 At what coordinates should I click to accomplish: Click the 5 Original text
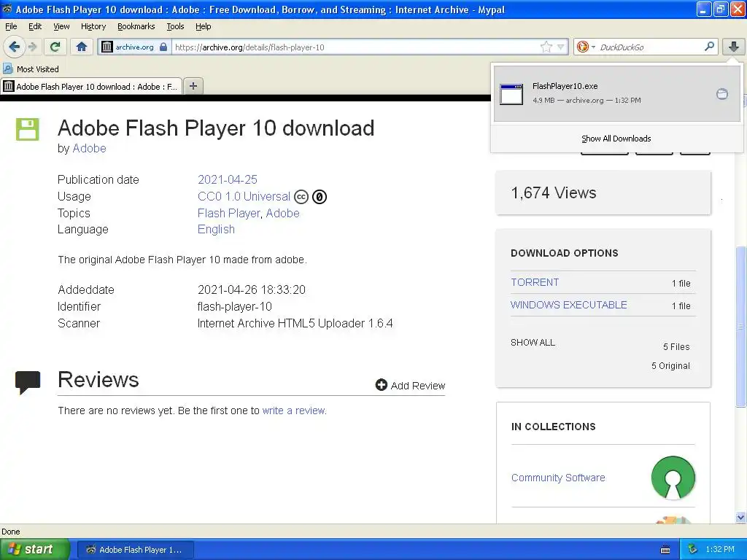tap(670, 366)
